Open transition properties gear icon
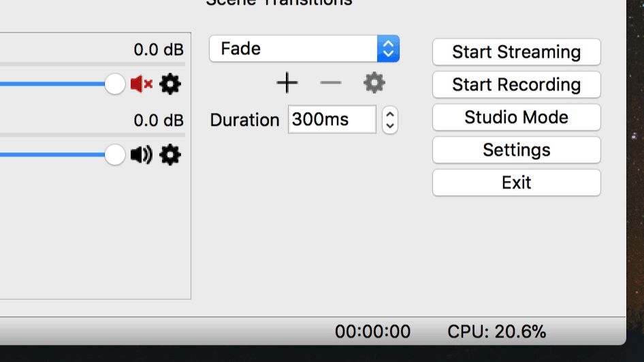 coord(374,83)
